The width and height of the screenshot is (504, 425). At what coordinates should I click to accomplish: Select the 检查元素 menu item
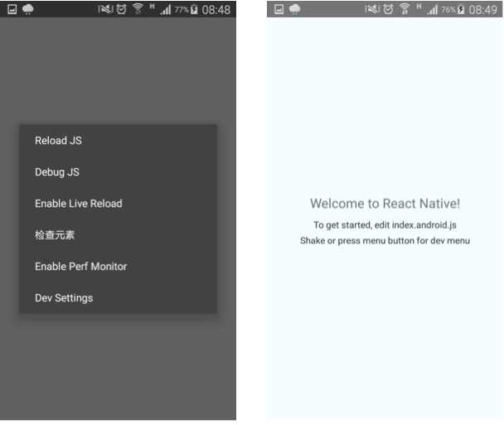119,234
